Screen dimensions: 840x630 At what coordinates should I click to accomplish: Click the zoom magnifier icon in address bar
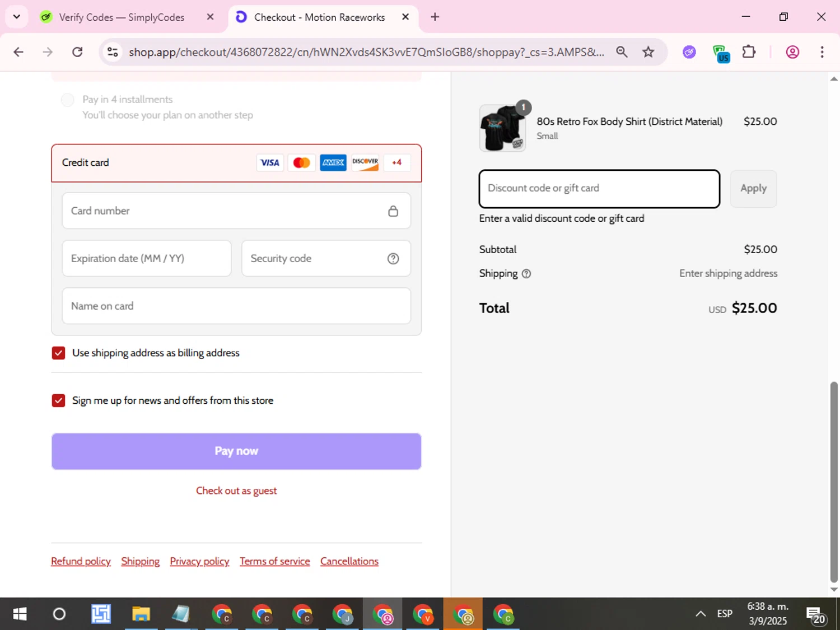point(622,52)
